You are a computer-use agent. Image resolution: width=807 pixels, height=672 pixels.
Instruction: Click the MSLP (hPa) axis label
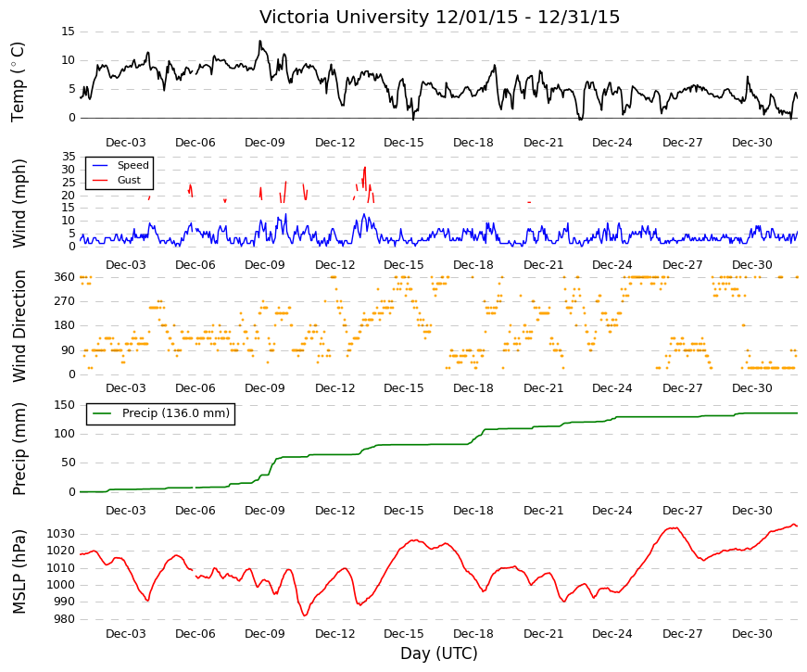click(x=19, y=572)
